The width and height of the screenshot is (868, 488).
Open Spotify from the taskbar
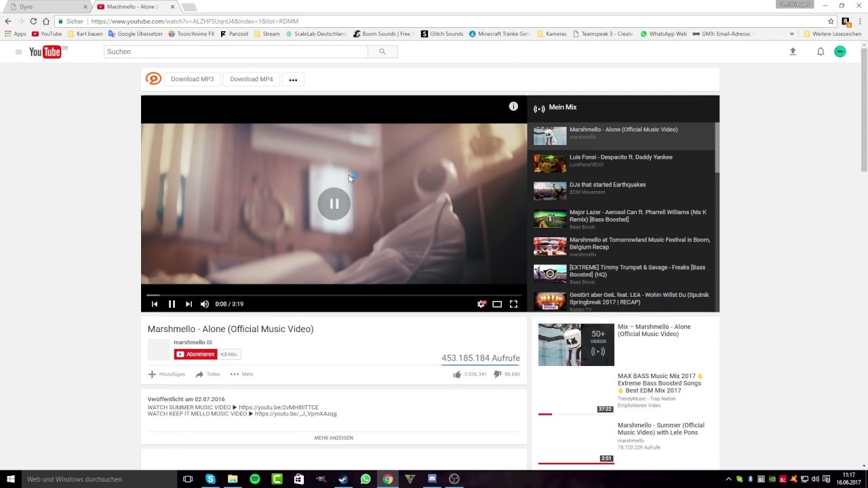255,479
